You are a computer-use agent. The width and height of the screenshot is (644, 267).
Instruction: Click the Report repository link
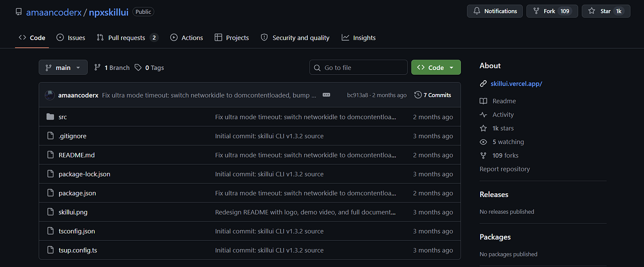(x=505, y=169)
